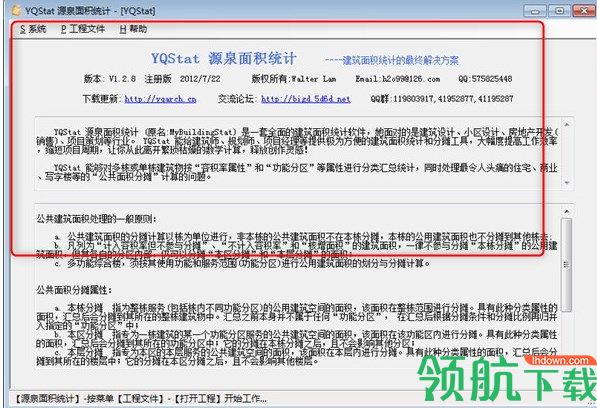The width and height of the screenshot is (597, 408).
Task: Visit the forum link http://bigd.5d6d.net
Action: pos(306,99)
